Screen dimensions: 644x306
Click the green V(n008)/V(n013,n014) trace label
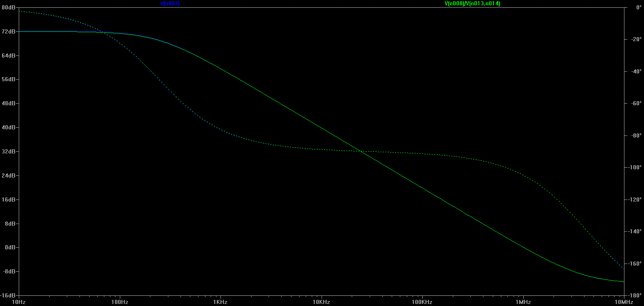(472, 3)
